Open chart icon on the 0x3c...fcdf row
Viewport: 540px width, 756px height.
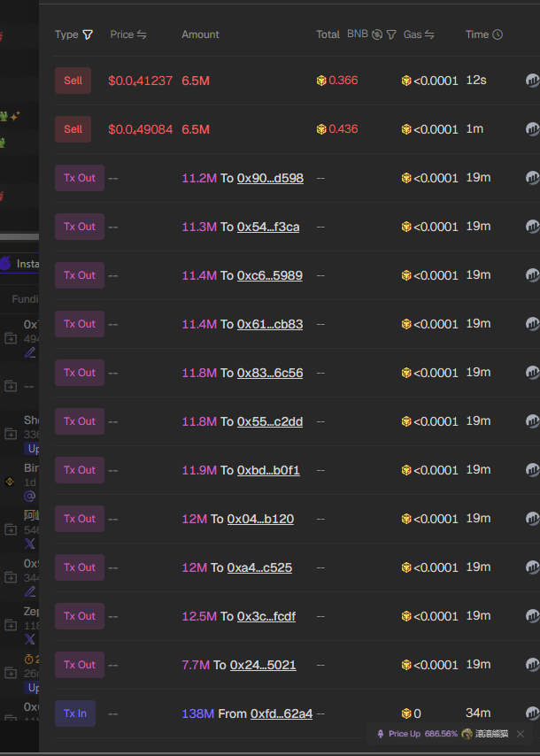click(532, 616)
